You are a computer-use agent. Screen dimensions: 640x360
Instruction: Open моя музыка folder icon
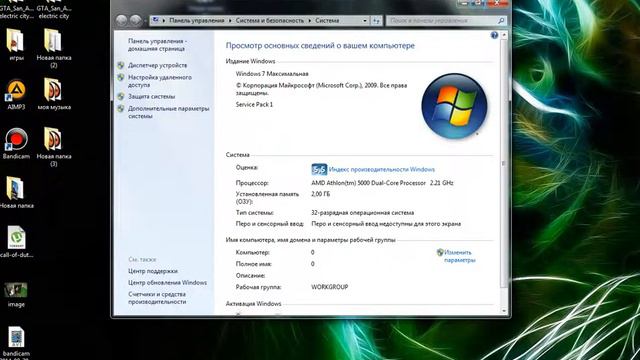pos(54,94)
